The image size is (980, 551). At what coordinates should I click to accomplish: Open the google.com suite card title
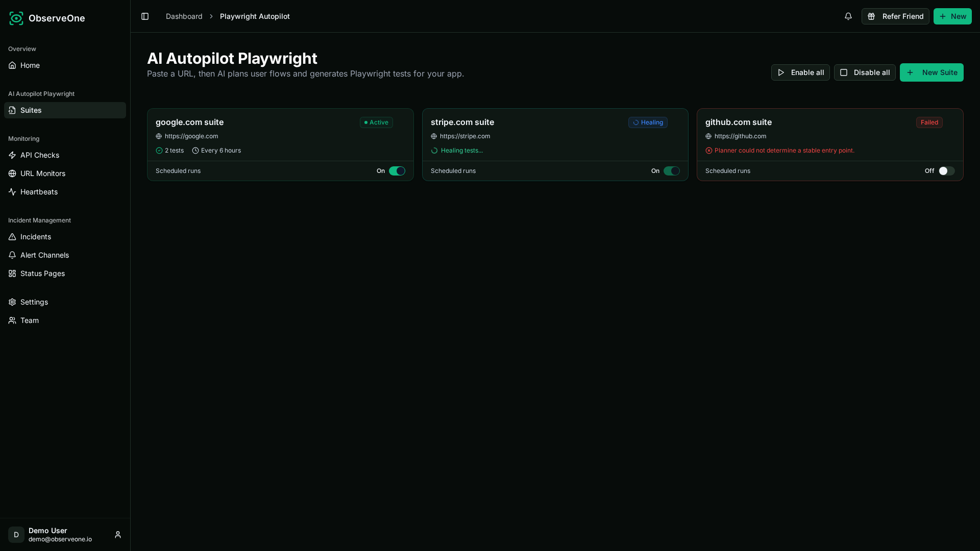pyautogui.click(x=189, y=122)
